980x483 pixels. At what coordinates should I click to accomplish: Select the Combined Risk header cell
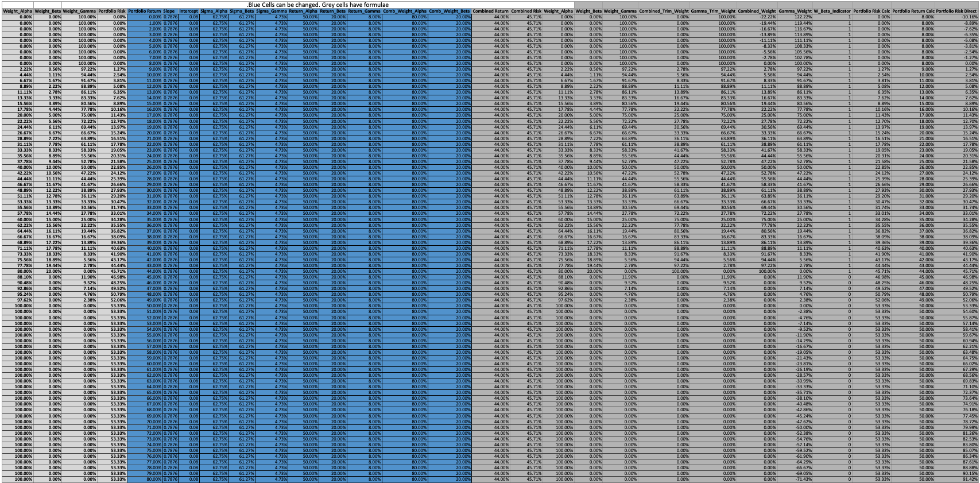526,11
